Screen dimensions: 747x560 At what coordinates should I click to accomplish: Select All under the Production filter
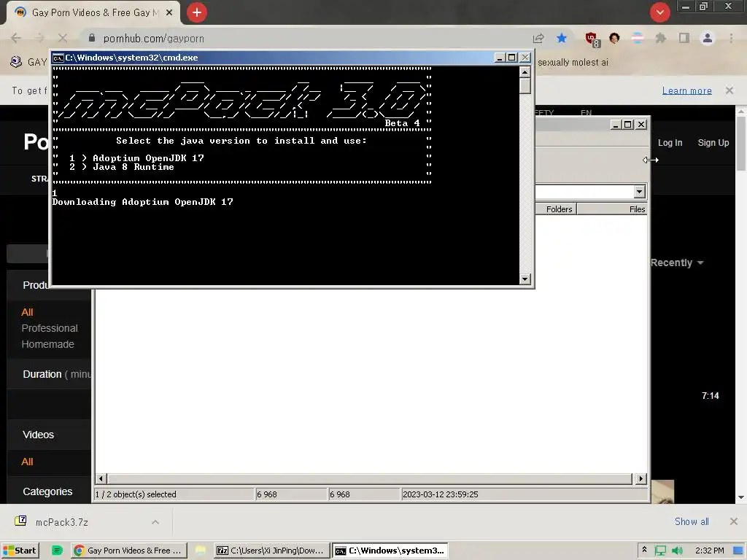tap(27, 312)
